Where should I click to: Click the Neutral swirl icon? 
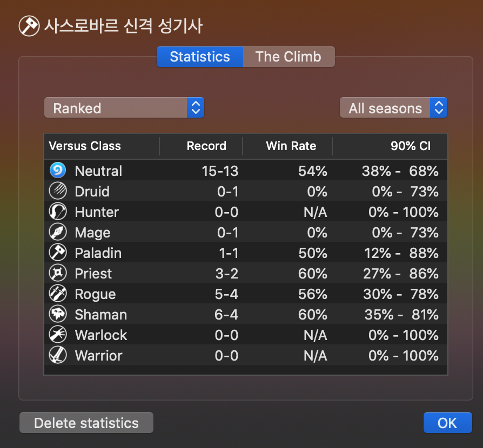click(x=58, y=170)
